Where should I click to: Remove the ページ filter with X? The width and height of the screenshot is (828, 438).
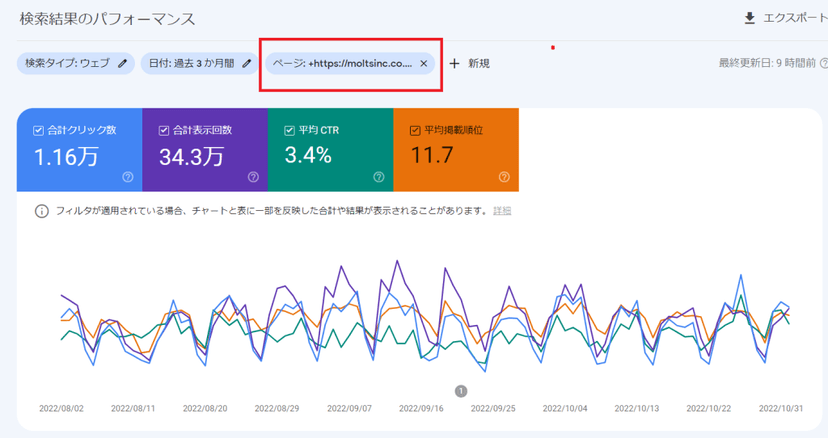[424, 63]
